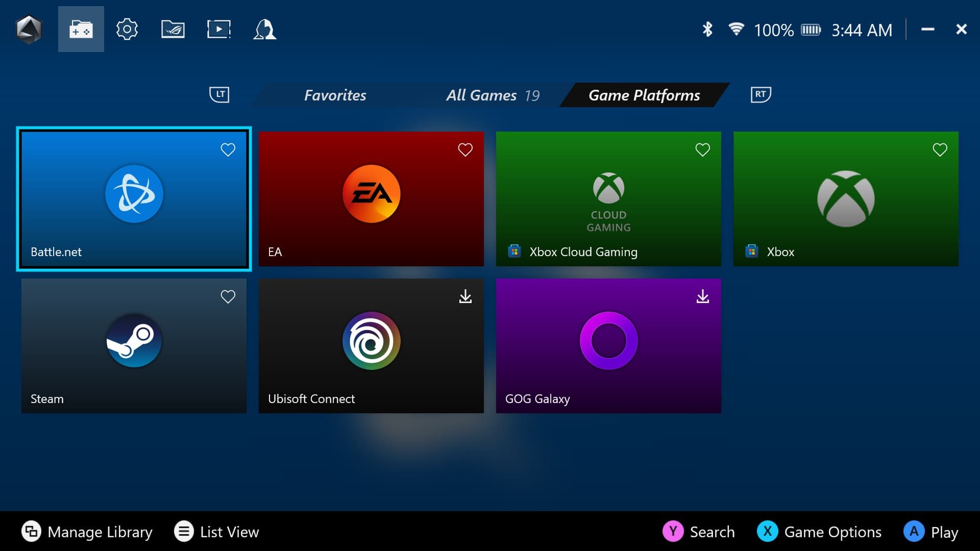Click the Ubisoft Connect tile label
This screenshot has height=551, width=980.
(x=311, y=399)
